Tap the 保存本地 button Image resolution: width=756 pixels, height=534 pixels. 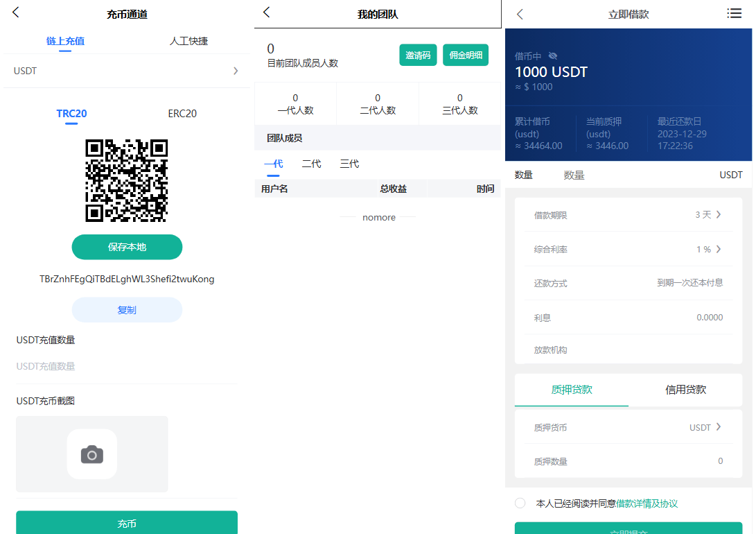click(x=127, y=247)
